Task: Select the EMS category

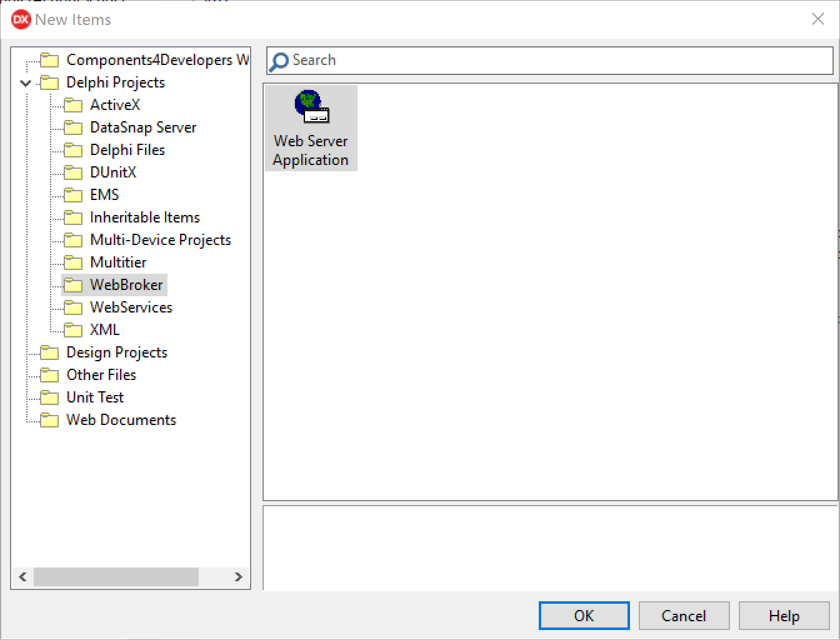Action: 104,195
